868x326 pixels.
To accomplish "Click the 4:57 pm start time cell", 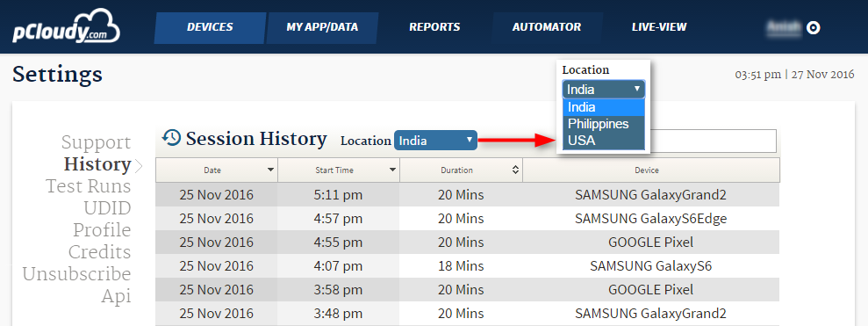I will 338,219.
